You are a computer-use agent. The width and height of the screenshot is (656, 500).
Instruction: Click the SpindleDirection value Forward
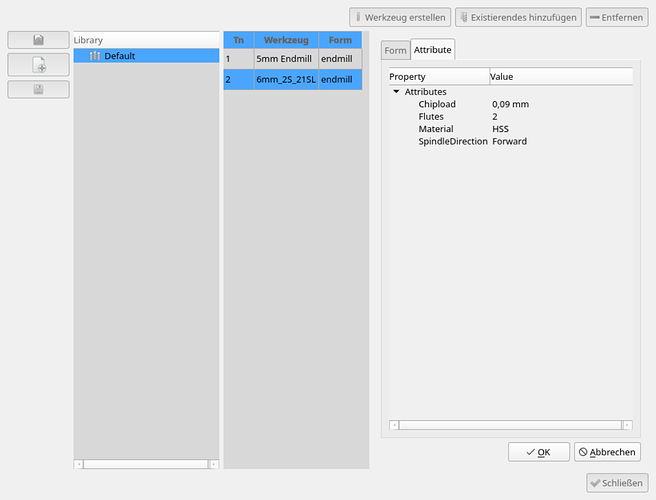(x=509, y=141)
